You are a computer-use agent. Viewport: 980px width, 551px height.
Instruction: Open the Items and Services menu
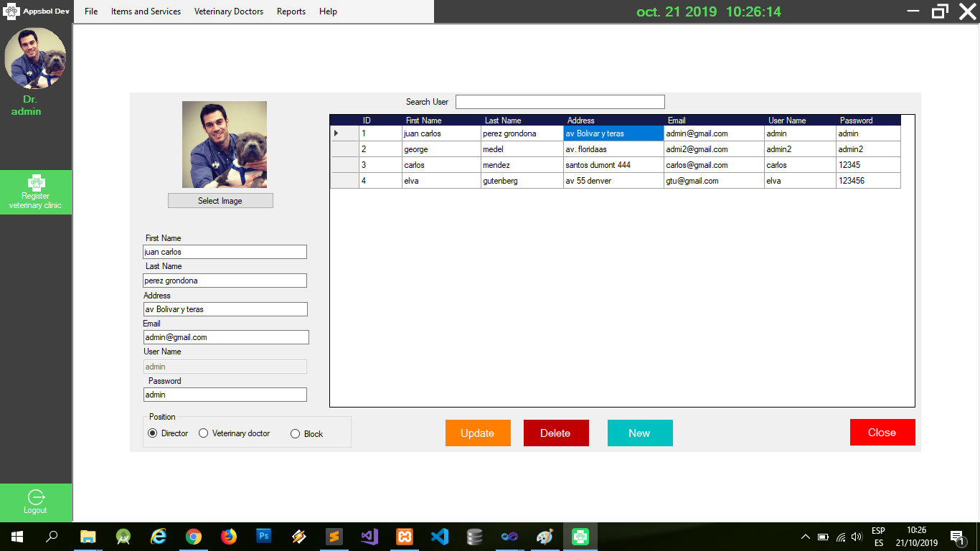pyautogui.click(x=146, y=11)
